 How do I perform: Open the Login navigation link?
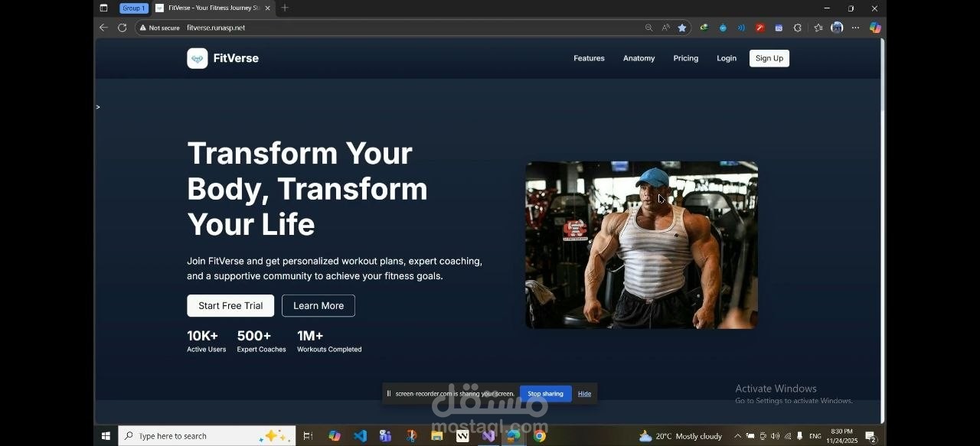point(727,58)
